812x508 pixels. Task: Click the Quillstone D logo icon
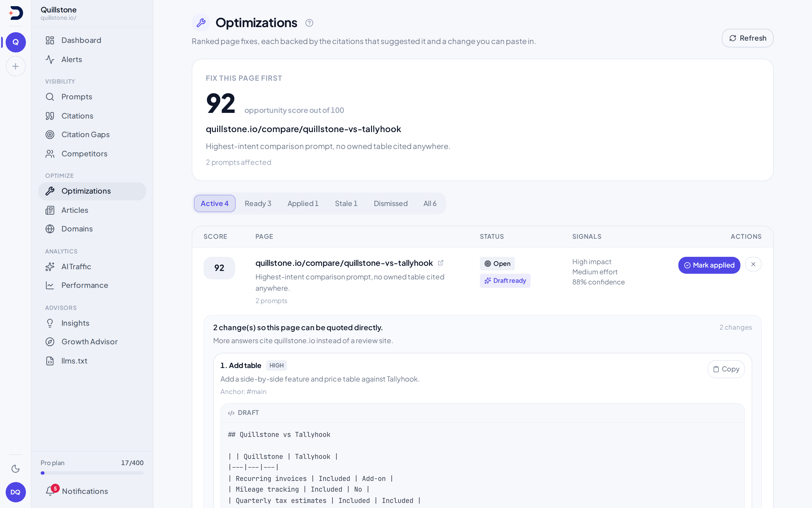(16, 13)
